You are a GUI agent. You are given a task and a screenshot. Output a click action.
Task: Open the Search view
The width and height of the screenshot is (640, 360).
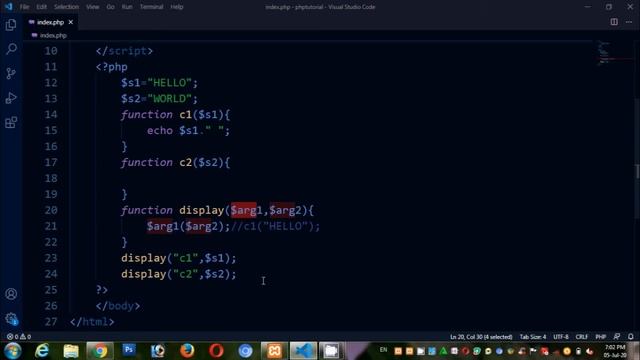tap(11, 49)
